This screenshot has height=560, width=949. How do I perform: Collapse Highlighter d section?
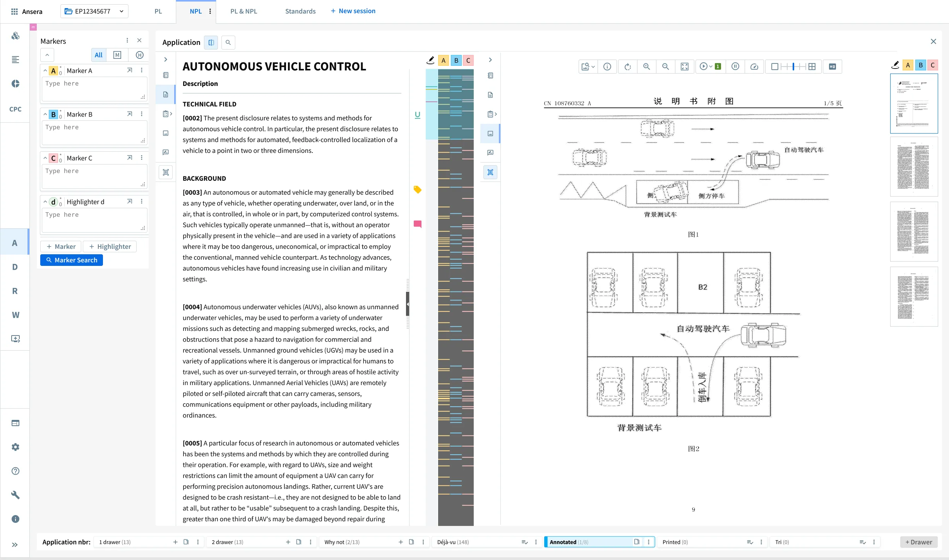click(x=45, y=202)
